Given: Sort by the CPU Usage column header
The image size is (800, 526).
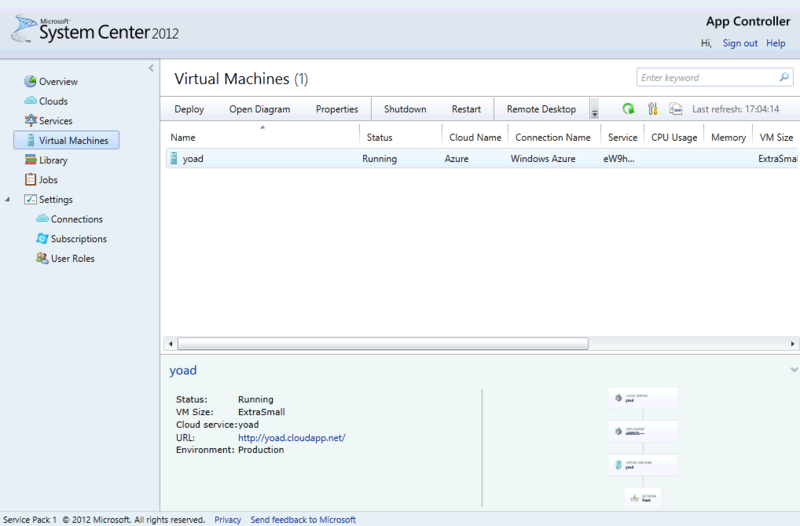Looking at the screenshot, I should (674, 137).
